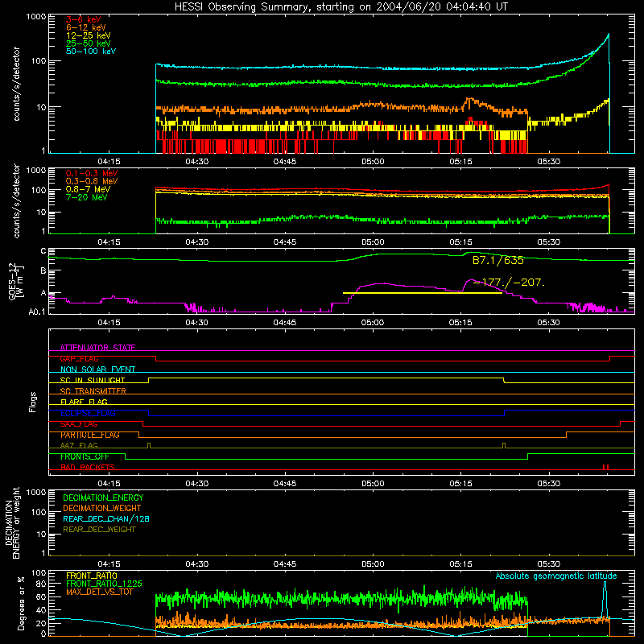The height and width of the screenshot is (644, 644).
Task: Click the BAD_PACKETS flag label
Action: click(x=88, y=467)
